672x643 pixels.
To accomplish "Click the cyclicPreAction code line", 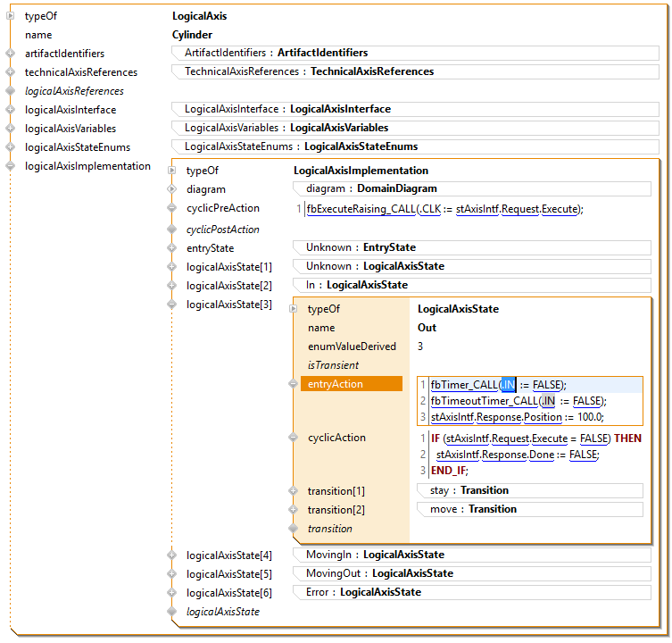I will coord(444,209).
